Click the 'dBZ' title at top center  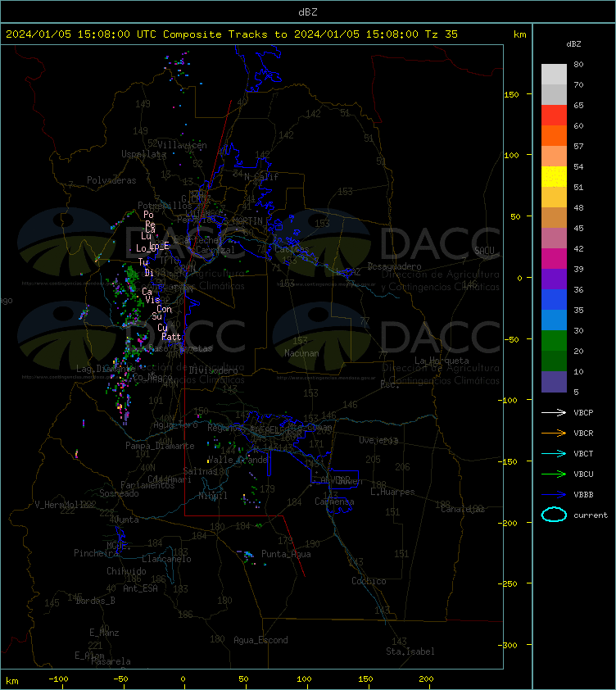coord(307,11)
